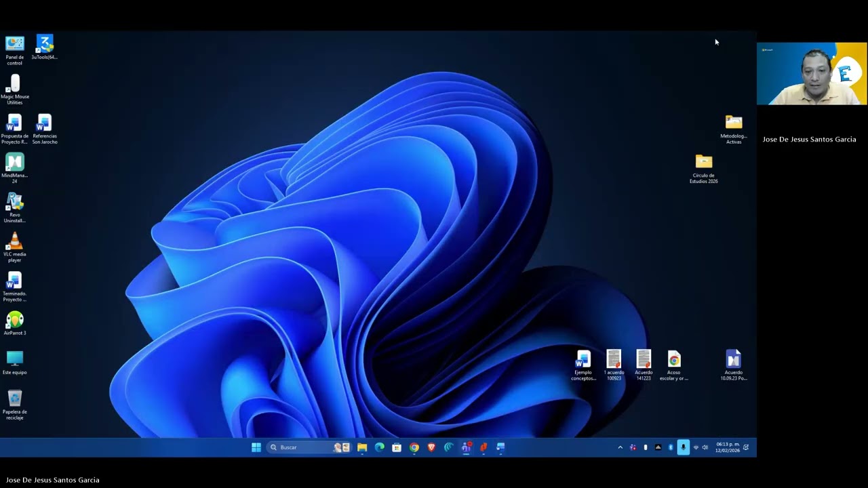The width and height of the screenshot is (868, 488).
Task: Launch Google Chrome from the taskbar
Action: (414, 447)
